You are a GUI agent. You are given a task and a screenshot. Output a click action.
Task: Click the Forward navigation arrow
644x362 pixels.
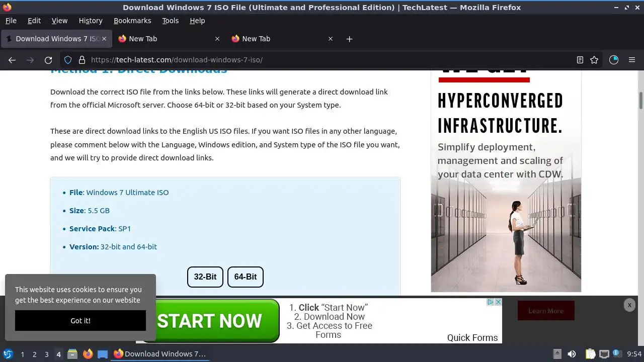[30, 60]
